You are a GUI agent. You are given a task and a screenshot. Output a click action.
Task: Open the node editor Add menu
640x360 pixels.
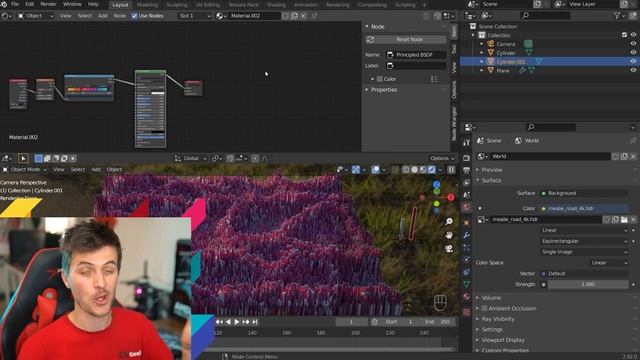[102, 16]
